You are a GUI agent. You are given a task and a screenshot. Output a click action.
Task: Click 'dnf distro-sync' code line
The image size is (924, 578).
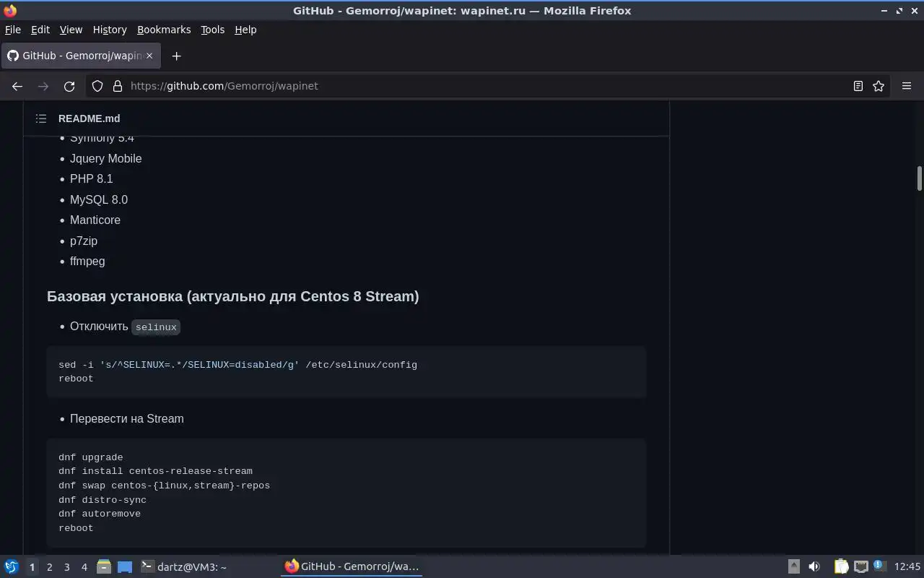click(x=103, y=500)
